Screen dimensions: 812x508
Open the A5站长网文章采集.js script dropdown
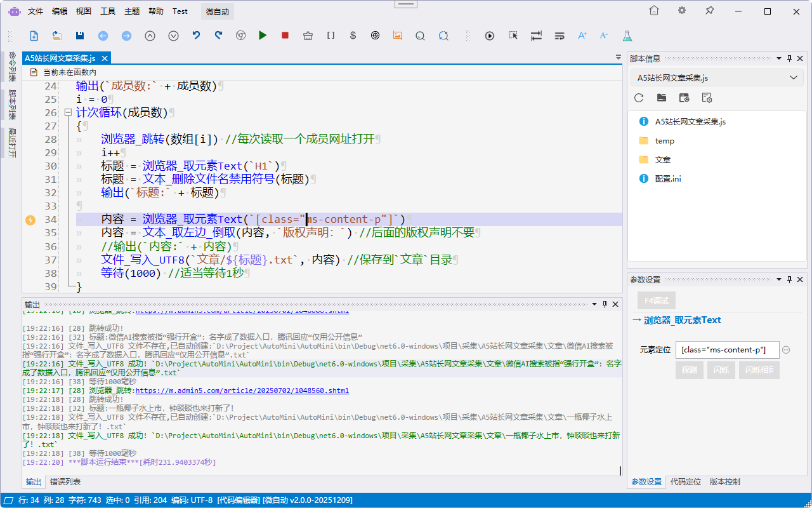[x=793, y=78]
